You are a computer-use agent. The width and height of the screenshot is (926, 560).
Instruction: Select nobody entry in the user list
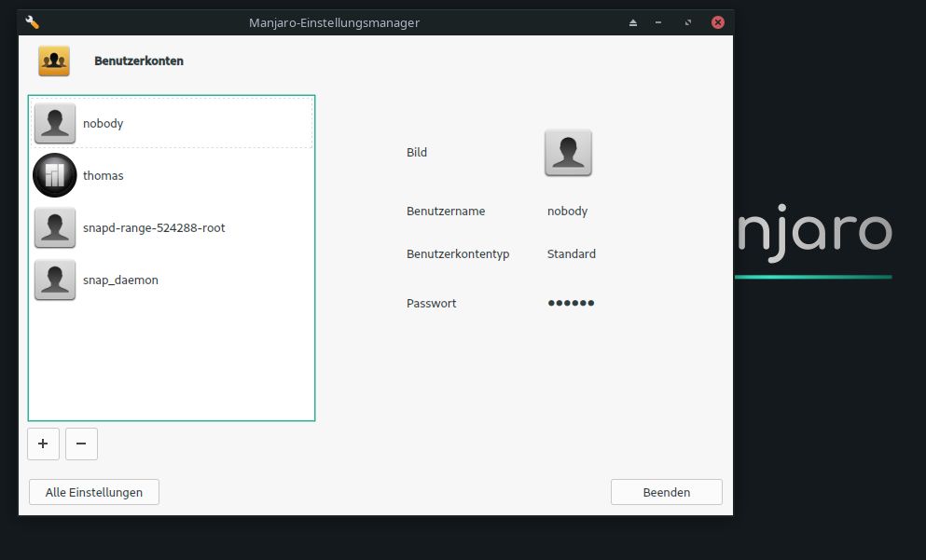point(103,123)
